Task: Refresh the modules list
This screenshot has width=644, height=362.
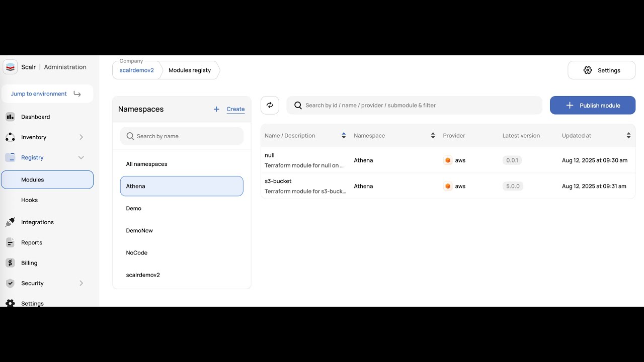Action: 270,105
